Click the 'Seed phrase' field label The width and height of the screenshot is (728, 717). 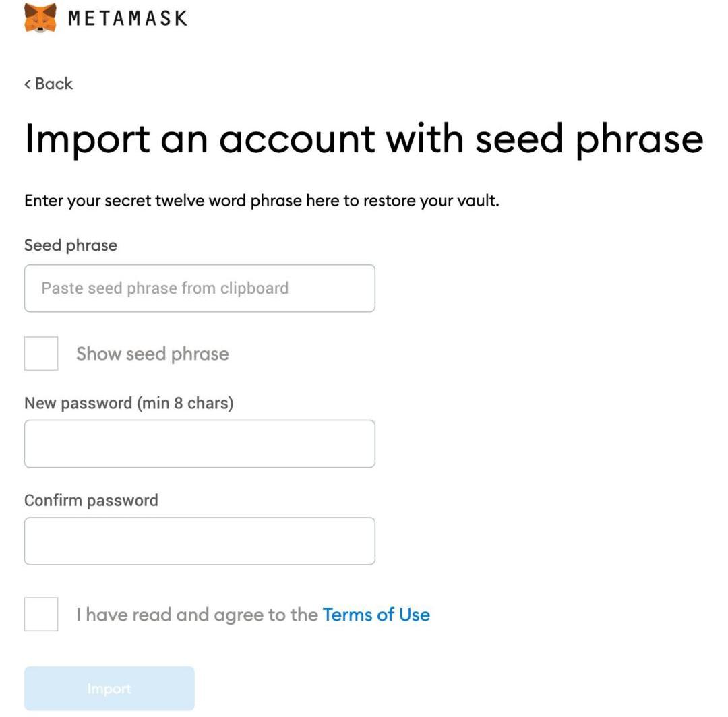click(x=71, y=245)
